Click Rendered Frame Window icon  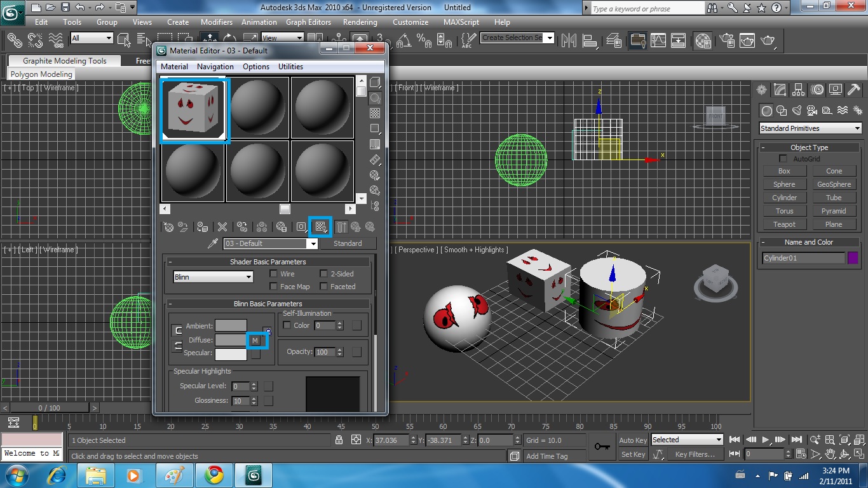tap(747, 40)
